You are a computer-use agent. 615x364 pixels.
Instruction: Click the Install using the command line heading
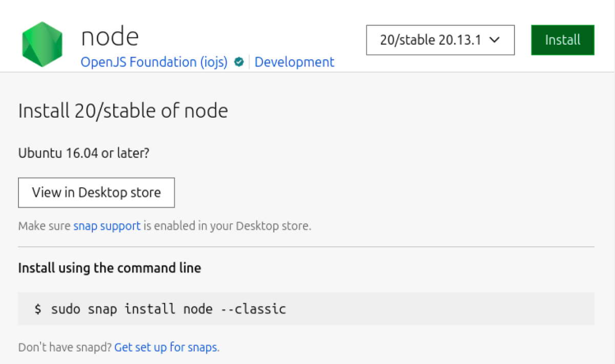(109, 268)
